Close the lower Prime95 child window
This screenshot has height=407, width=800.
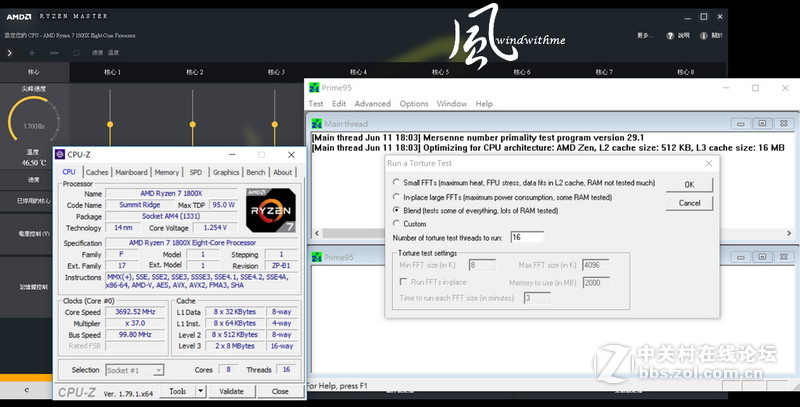coord(784,257)
